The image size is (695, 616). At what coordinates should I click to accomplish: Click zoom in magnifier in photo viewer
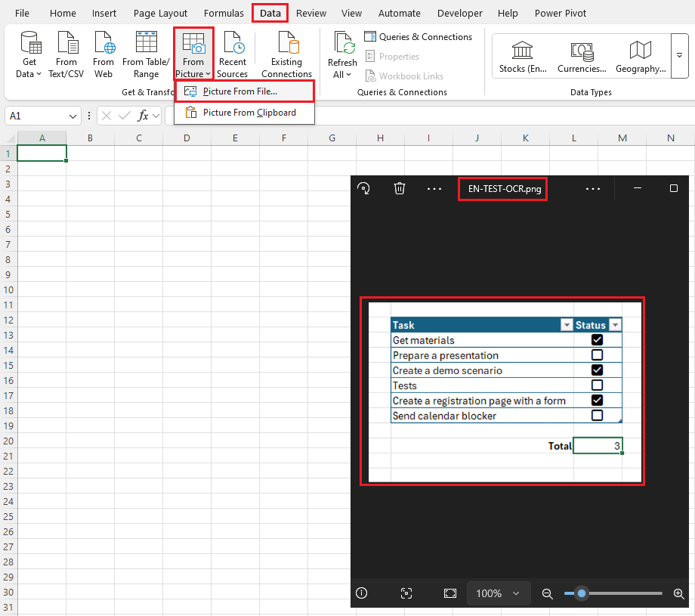coord(678,593)
